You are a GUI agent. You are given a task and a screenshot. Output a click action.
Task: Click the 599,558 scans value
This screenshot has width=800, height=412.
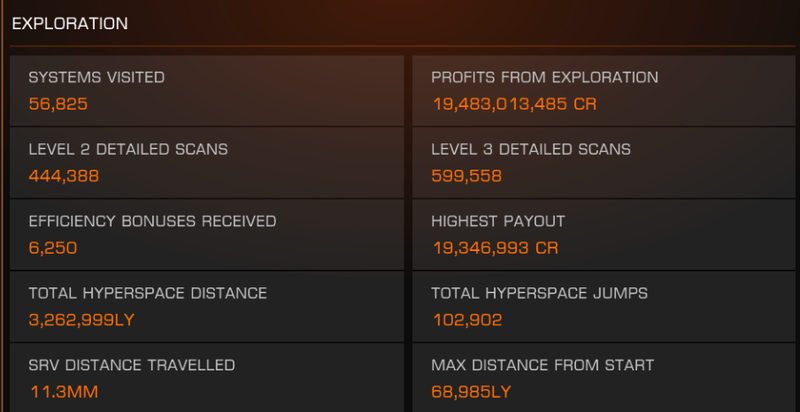[466, 176]
